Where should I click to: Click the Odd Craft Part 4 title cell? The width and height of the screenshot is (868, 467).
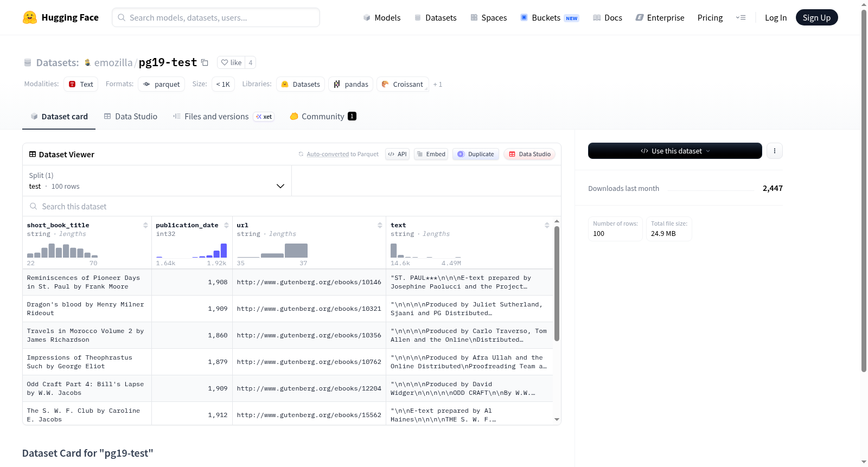[x=87, y=388]
